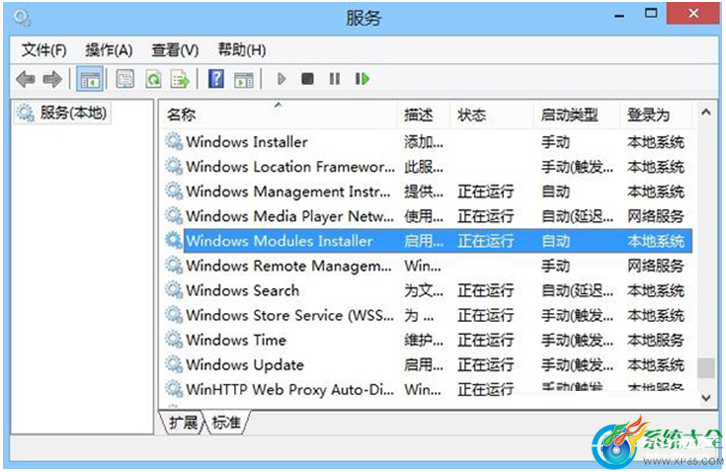Open the Properties toolbar icon

(x=125, y=79)
